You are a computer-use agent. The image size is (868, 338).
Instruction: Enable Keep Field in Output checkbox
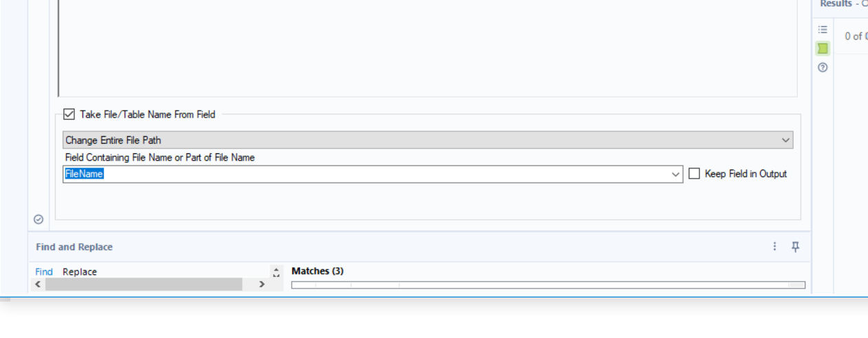tap(695, 174)
